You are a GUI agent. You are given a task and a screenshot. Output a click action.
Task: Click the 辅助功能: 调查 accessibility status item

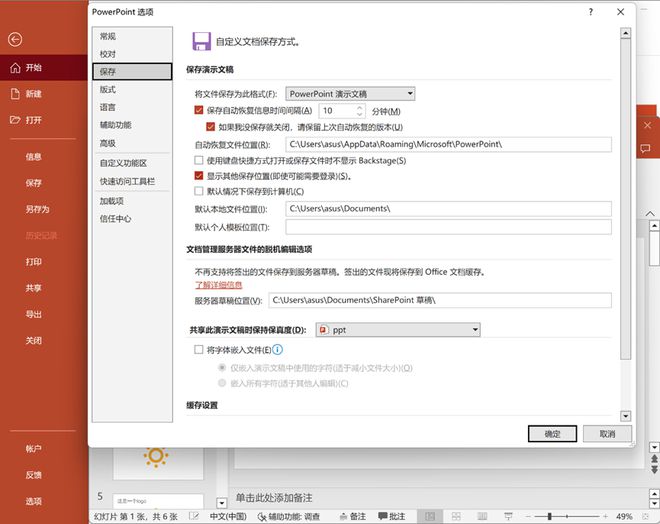[289, 516]
